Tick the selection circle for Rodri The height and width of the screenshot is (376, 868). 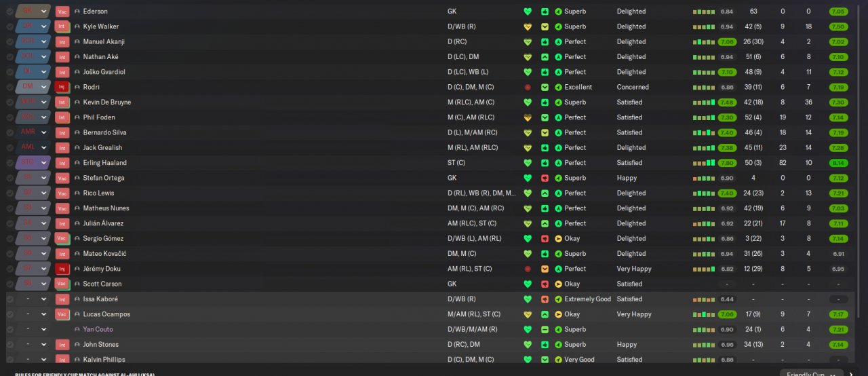point(9,87)
